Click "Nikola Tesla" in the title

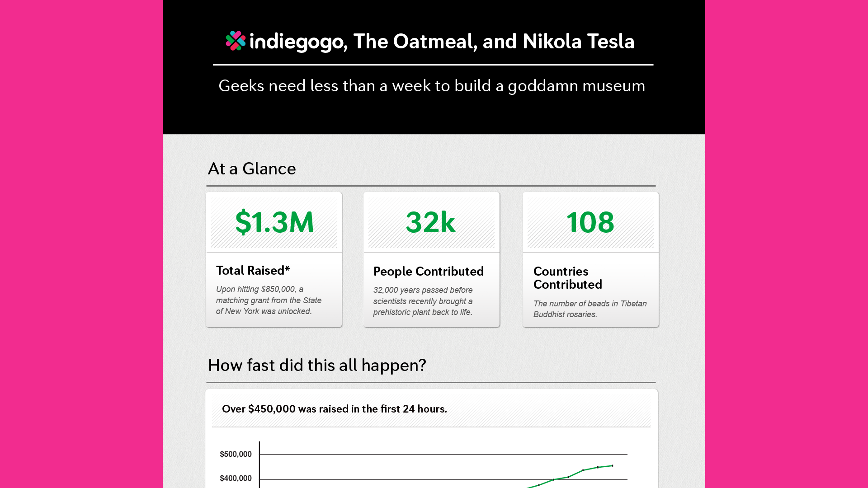pyautogui.click(x=578, y=42)
